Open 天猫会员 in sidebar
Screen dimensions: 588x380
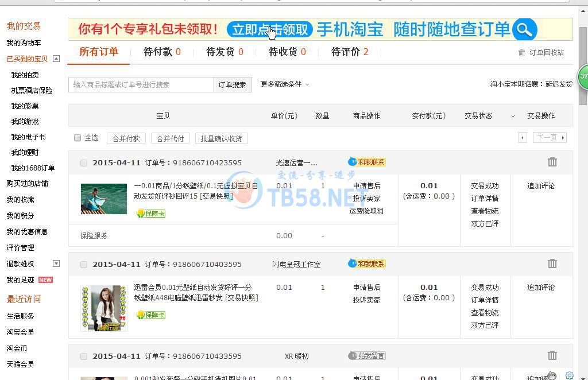click(x=20, y=365)
